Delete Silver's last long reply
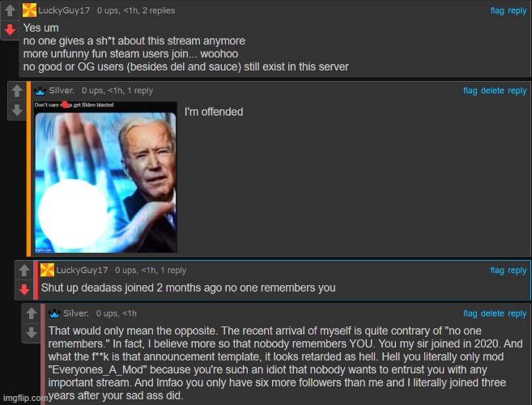This screenshot has height=405, width=532. (492, 313)
